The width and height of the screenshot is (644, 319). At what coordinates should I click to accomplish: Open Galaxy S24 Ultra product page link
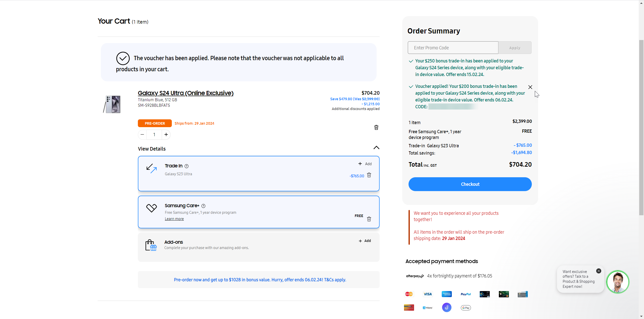tap(186, 93)
